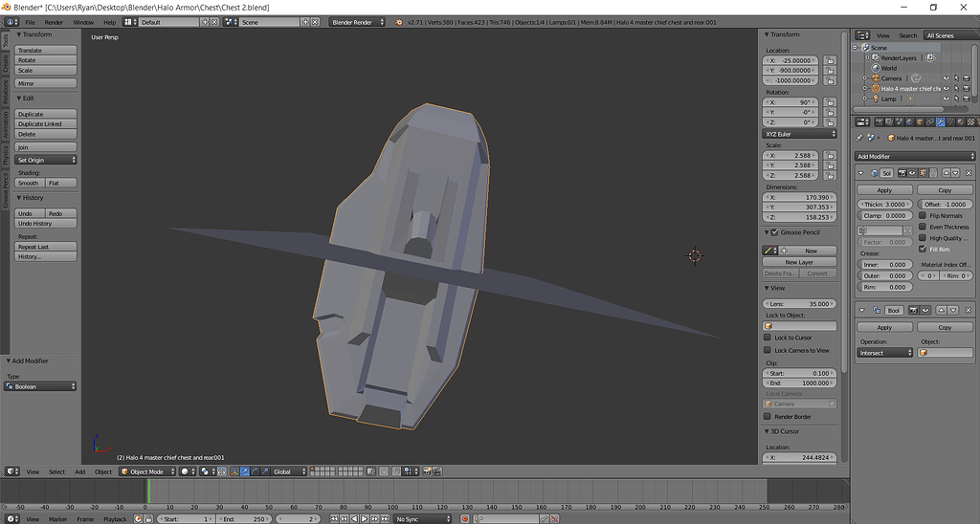Toggle lock on Location X value
980x524 pixels.
(x=830, y=60)
